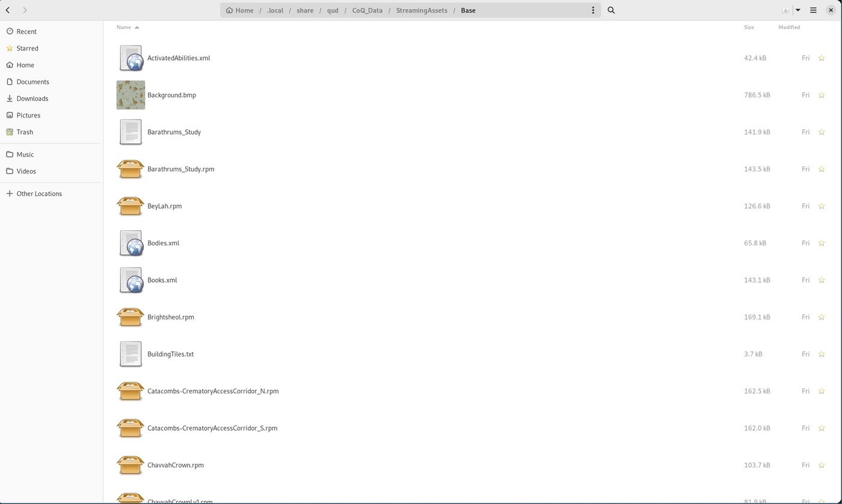Open the search files magnifier
842x504 pixels.
pos(611,10)
